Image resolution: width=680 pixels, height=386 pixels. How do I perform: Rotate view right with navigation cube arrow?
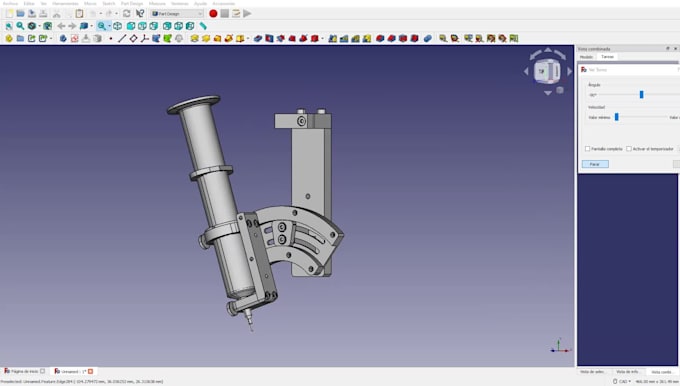[569, 71]
